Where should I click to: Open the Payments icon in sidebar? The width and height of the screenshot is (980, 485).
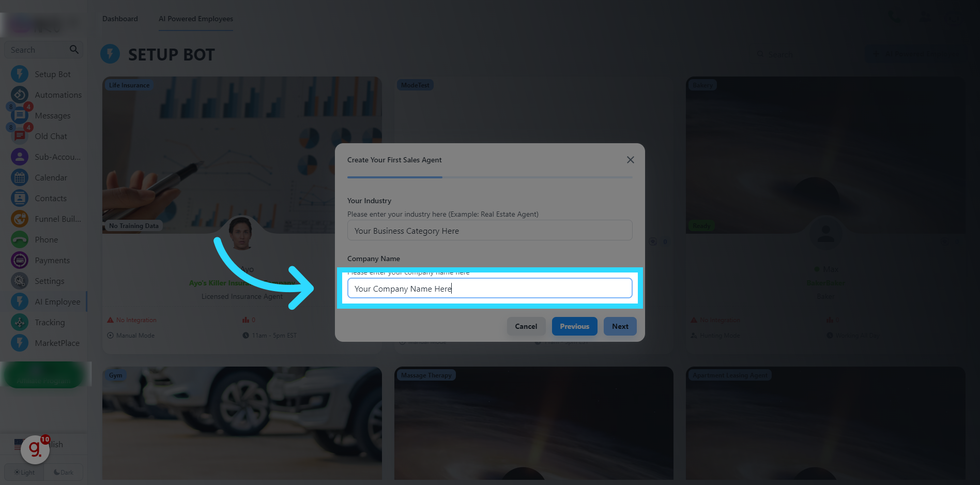[x=20, y=260]
